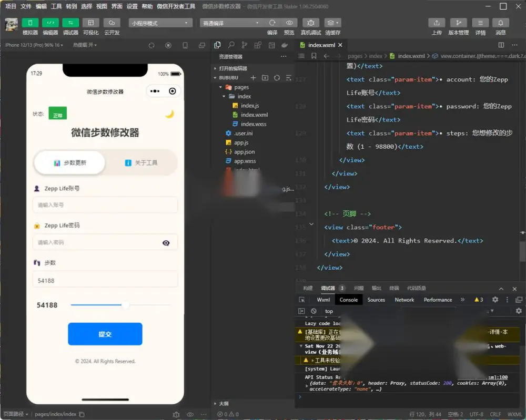Open the 清缓存 clear cache menu
The image size is (526, 420).
pyautogui.click(x=332, y=23)
